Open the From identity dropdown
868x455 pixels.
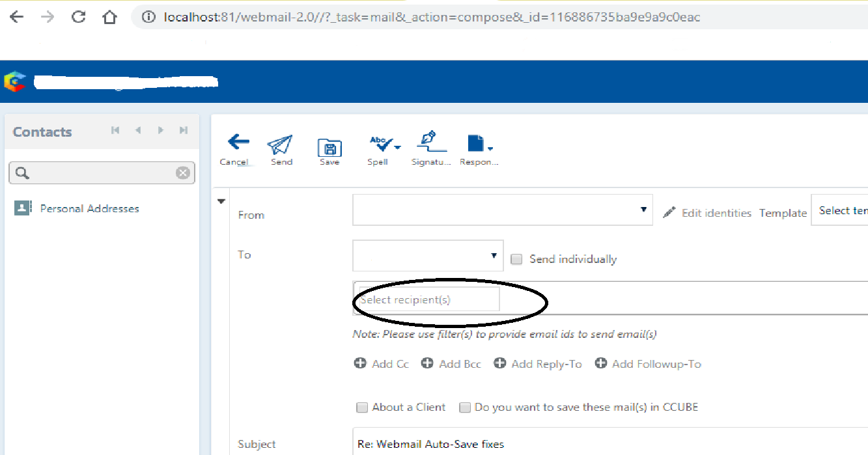pyautogui.click(x=643, y=210)
